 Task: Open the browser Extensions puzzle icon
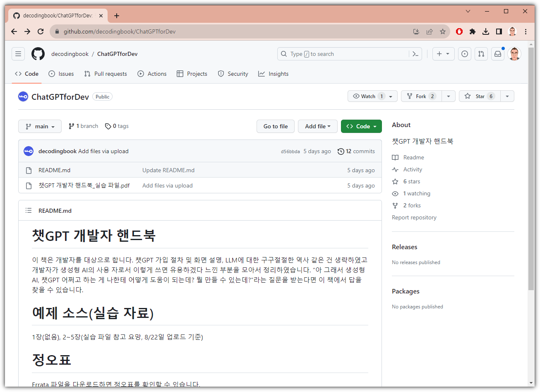(x=473, y=31)
